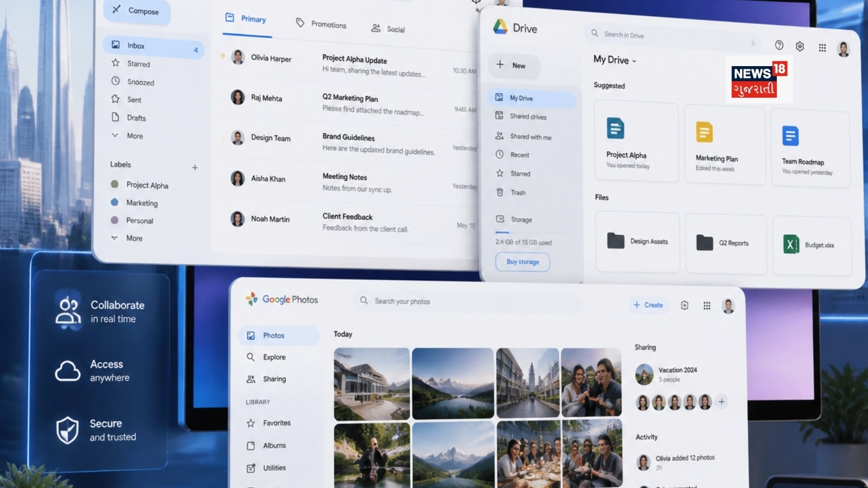This screenshot has width=868, height=488.
Task: Open the Google apps grid in Drive
Action: pyautogui.click(x=822, y=48)
